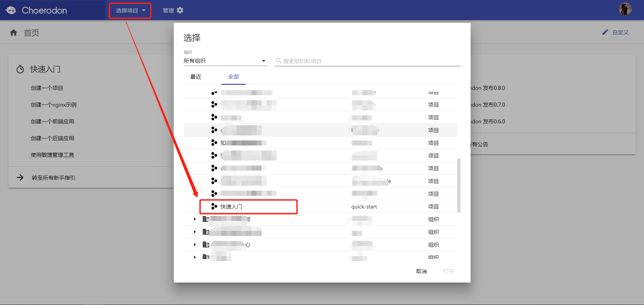Click the search magnifier icon
This screenshot has width=644, height=305.
[278, 61]
